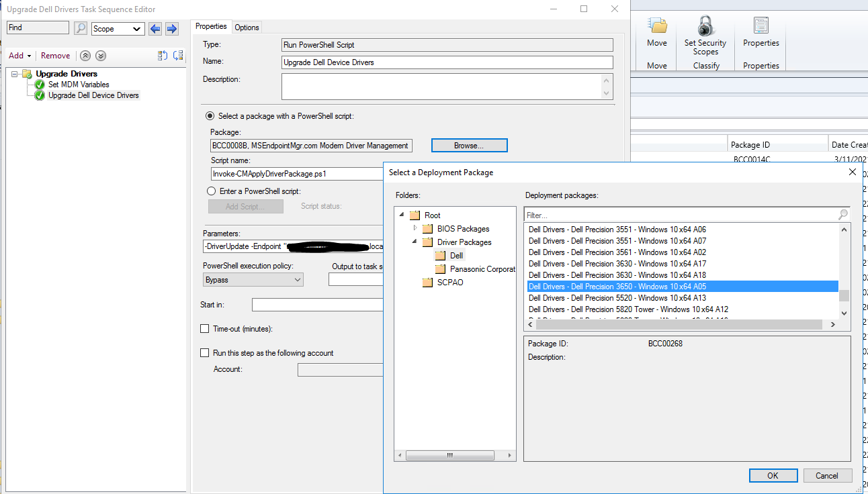868x494 pixels.
Task: Select the Upgrade Drivers group folder icon
Action: [27, 74]
